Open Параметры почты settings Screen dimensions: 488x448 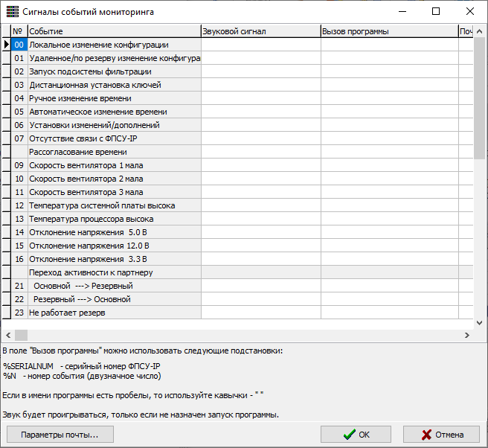60,435
